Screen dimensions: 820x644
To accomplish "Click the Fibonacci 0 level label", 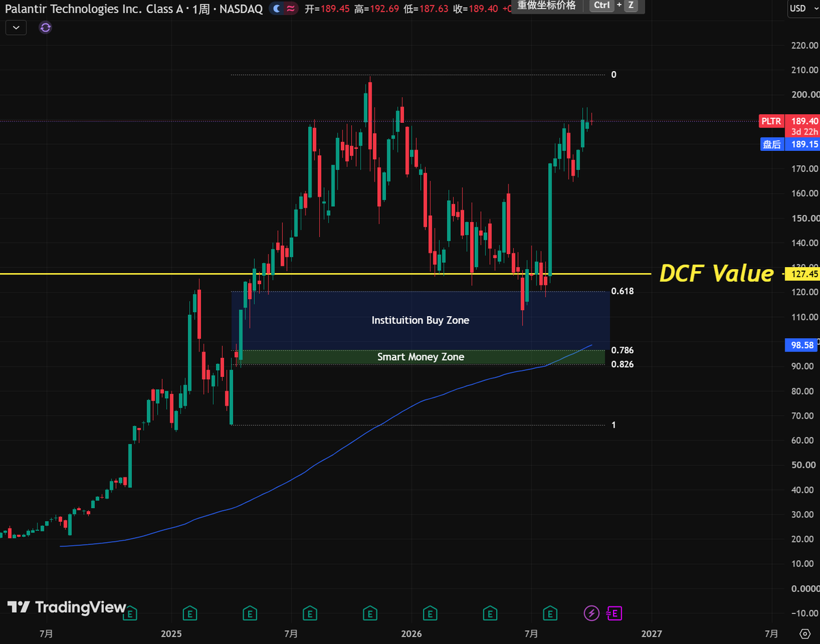I will [x=614, y=74].
